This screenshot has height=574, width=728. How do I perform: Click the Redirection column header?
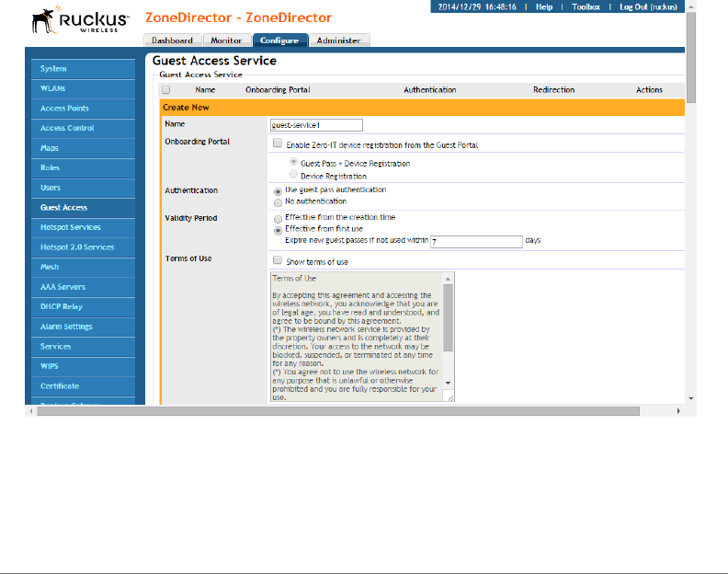pyautogui.click(x=553, y=90)
